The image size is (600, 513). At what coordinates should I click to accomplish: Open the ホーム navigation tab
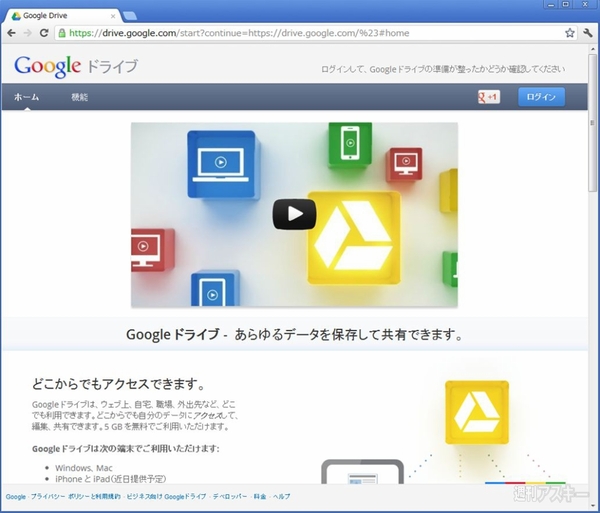click(x=27, y=97)
